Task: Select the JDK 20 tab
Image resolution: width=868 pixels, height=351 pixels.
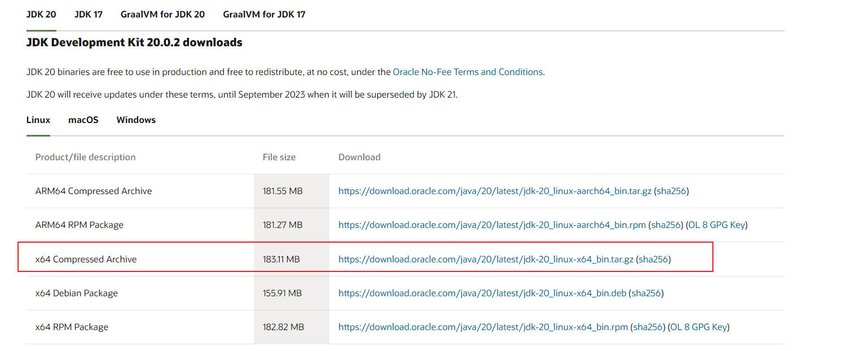Action: click(41, 14)
